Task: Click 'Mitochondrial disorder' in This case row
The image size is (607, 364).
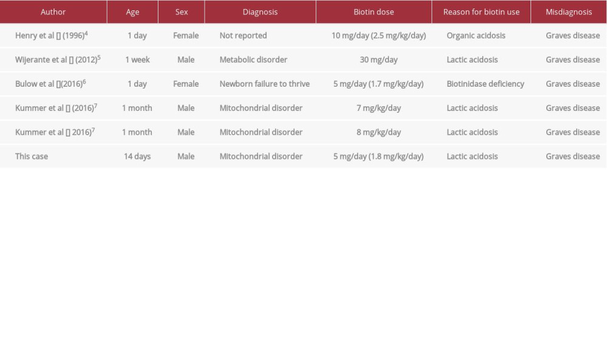Action: coord(261,157)
